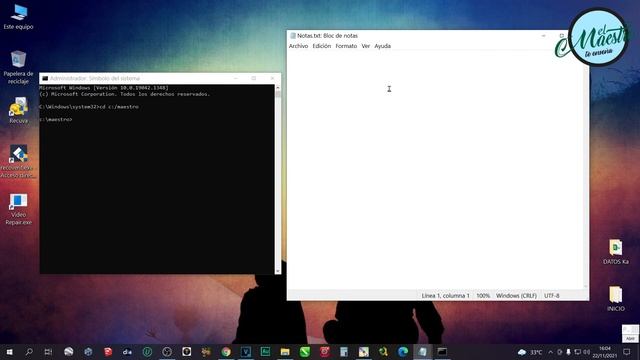Open the bright green app icon beside File Explorer
The height and width of the screenshot is (360, 640).
point(304,352)
